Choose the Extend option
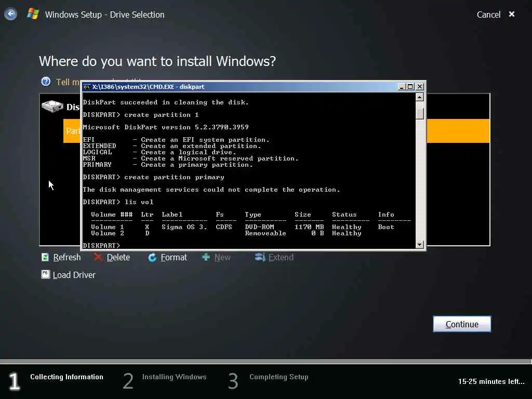Image resolution: width=532 pixels, height=399 pixels. click(281, 258)
